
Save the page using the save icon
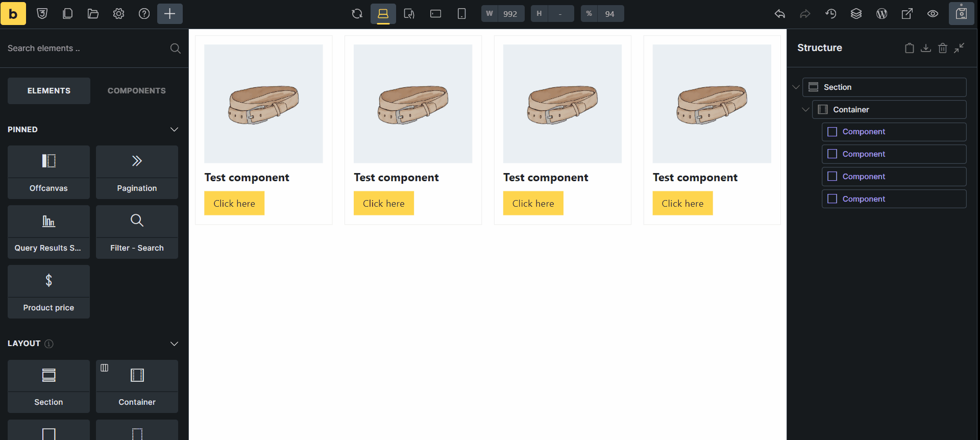pyautogui.click(x=962, y=14)
